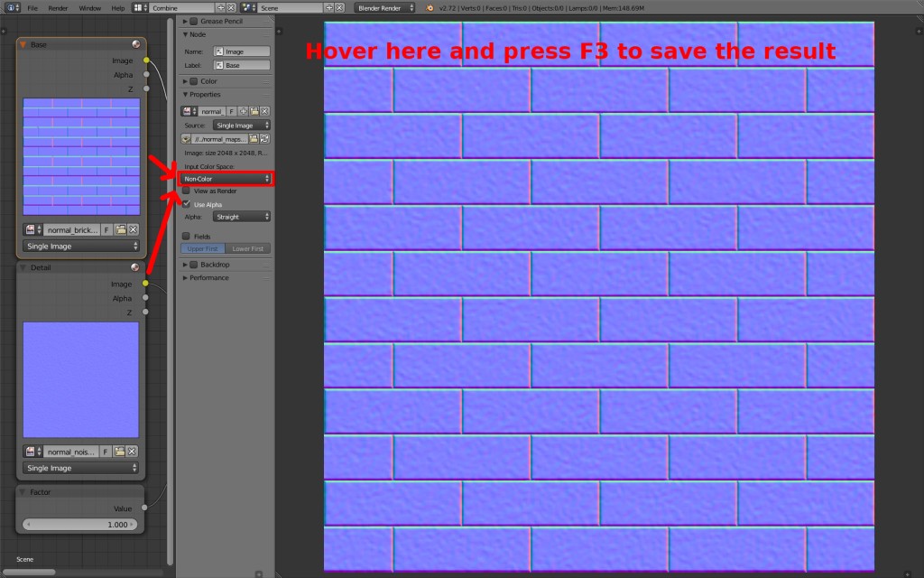Adjust the Factor Value slider set to 1.000
This screenshot has height=578, width=924.
pyautogui.click(x=79, y=525)
